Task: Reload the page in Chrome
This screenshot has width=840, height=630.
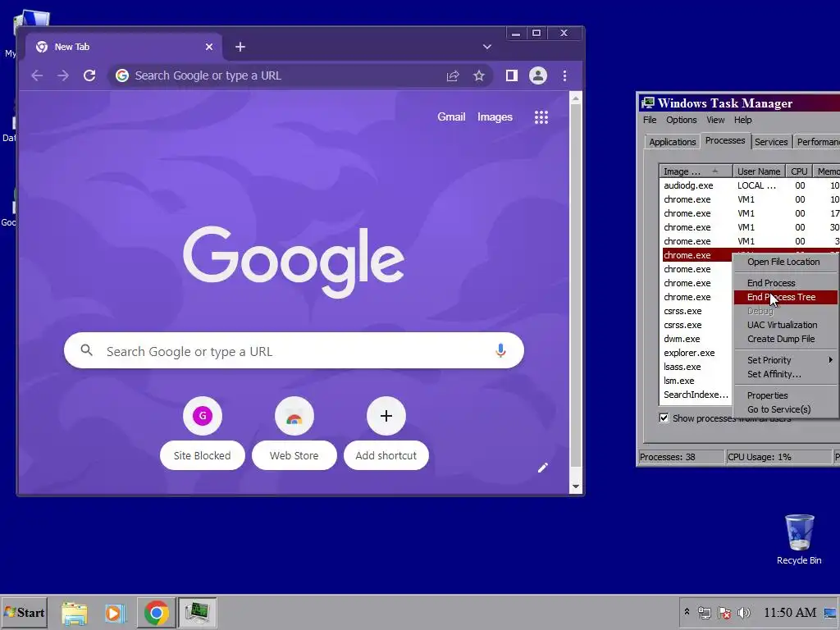Action: (x=89, y=75)
